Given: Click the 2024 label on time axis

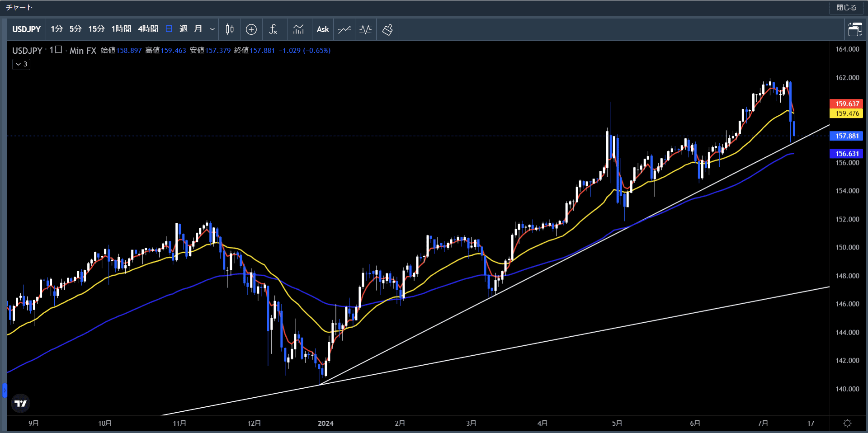Looking at the screenshot, I should [x=325, y=424].
